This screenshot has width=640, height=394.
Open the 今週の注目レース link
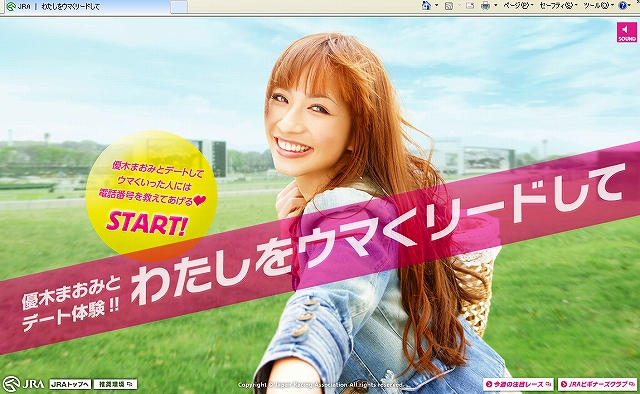[518, 384]
